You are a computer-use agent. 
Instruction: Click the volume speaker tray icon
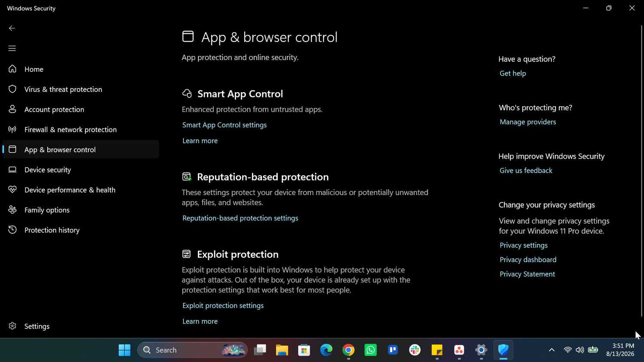[580, 350]
